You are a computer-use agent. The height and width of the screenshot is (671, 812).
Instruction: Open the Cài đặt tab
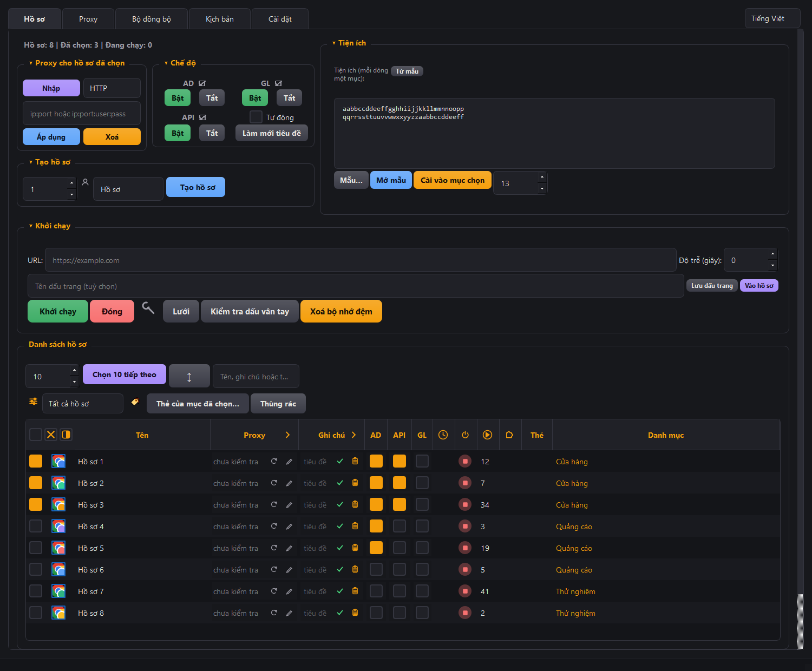tap(280, 19)
